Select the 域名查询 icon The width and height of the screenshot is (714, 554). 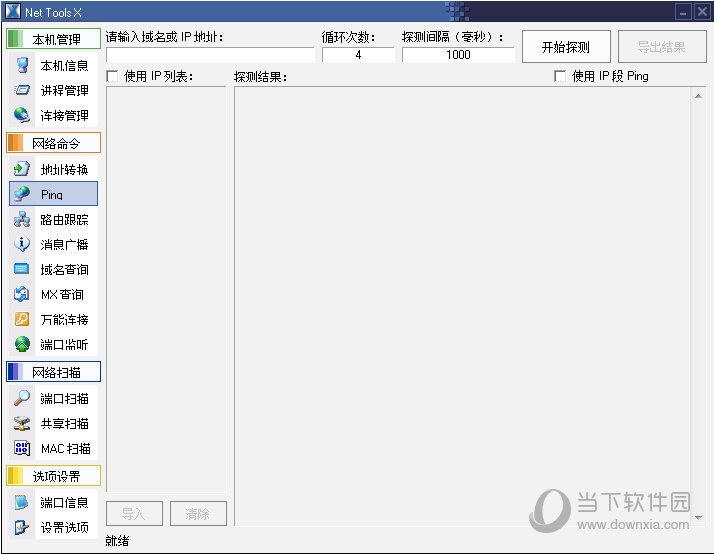coord(22,269)
